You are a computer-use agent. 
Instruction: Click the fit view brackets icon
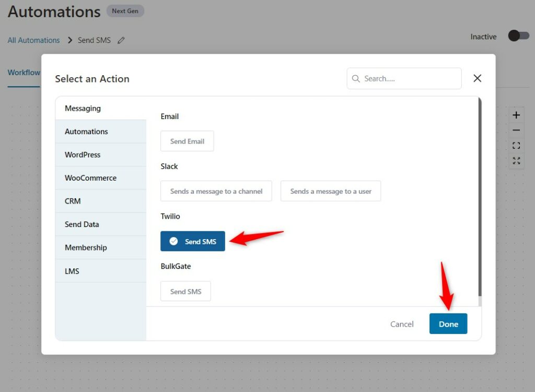[x=516, y=146]
